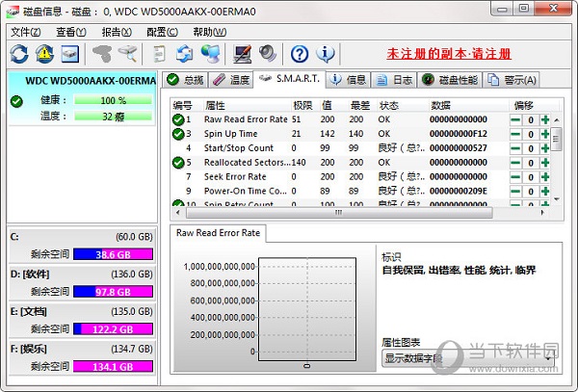The width and height of the screenshot is (578, 392).
Task: Click the temperature 32 bar
Action: [113, 117]
